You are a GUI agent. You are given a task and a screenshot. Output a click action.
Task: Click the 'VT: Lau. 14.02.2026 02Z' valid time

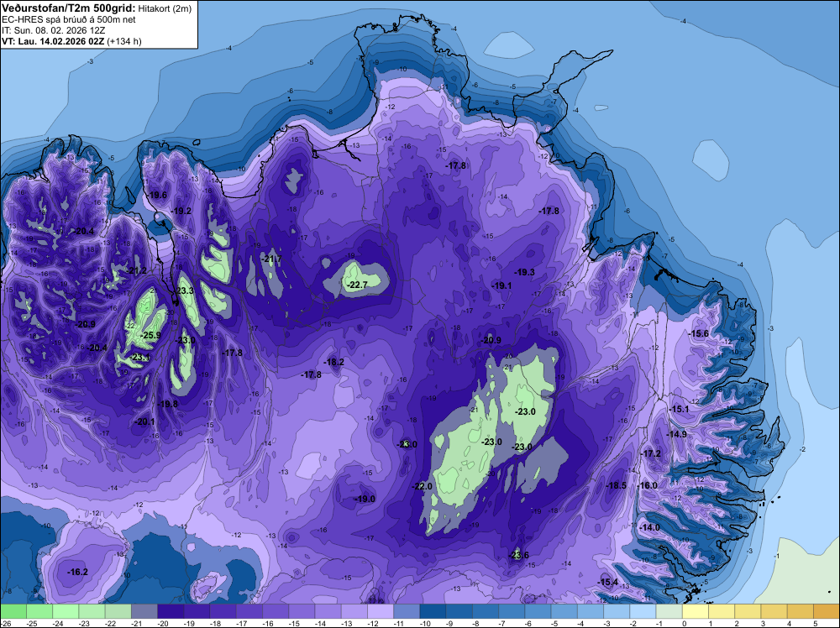[53, 41]
